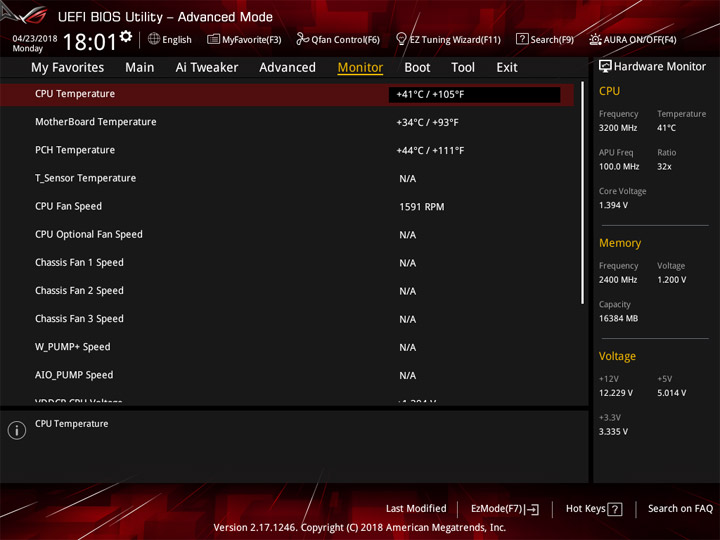Click the 3200 MHz CPU frequency value
This screenshot has width=720, height=540.
pyautogui.click(x=618, y=128)
